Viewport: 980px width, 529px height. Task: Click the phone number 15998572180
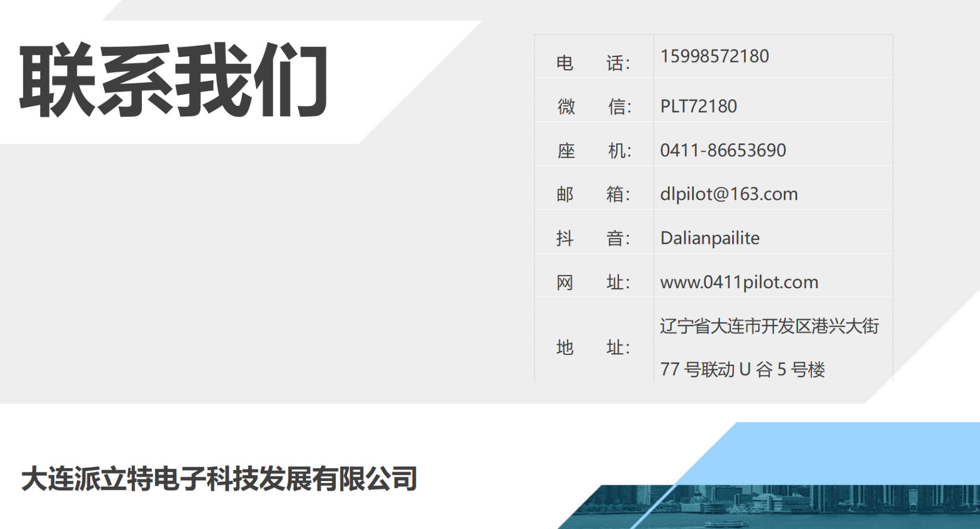coord(714,56)
